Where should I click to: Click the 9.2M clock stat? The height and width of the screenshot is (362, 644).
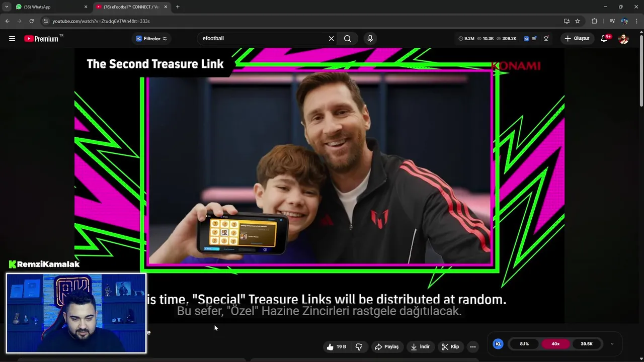click(x=466, y=39)
